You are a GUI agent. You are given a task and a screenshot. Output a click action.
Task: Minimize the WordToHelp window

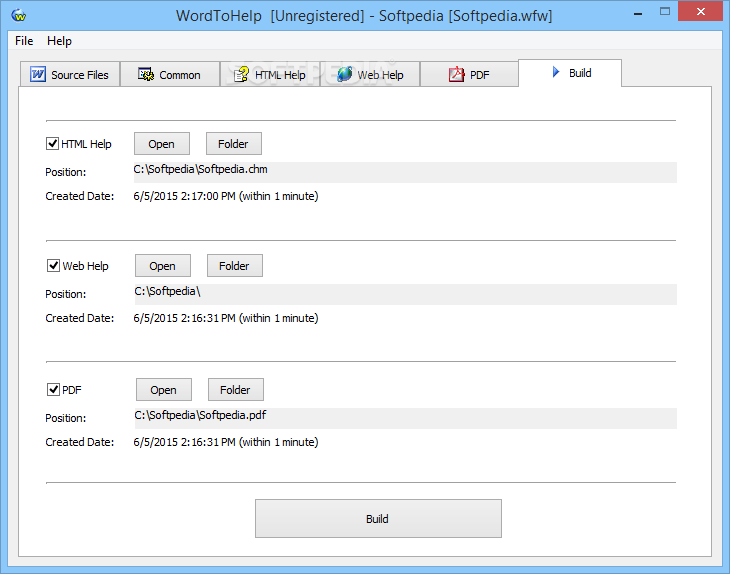click(638, 13)
